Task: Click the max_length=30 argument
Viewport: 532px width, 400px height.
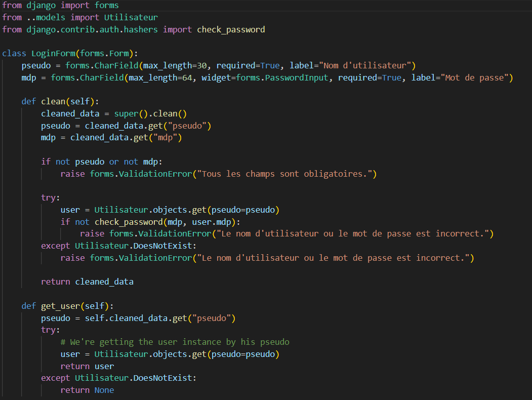Action: click(x=176, y=65)
